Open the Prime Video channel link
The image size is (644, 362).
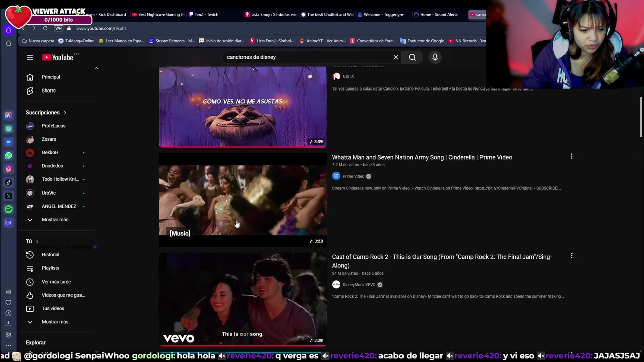(x=353, y=176)
